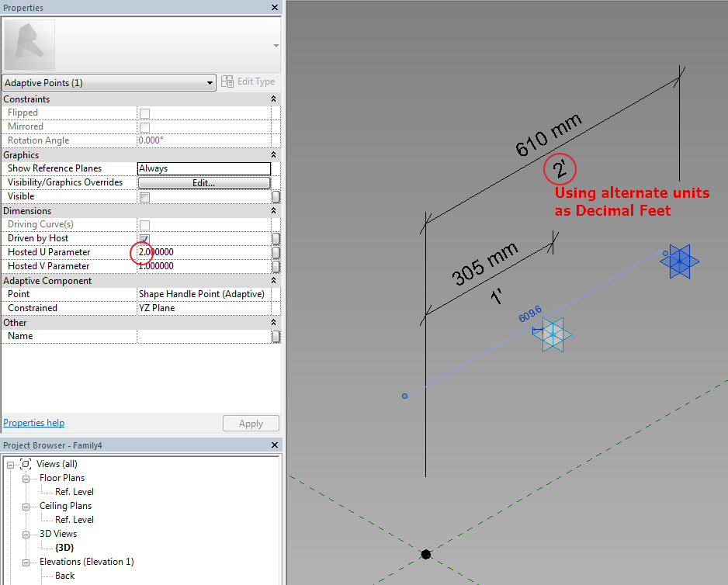Open Visibility/Graphics Overrides via Edit button
The image size is (728, 585).
click(x=204, y=182)
